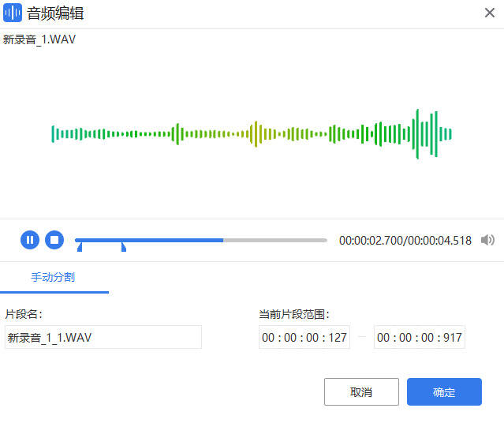The image size is (504, 423).
Task: Click the 当前片段范围 label
Action: (293, 314)
